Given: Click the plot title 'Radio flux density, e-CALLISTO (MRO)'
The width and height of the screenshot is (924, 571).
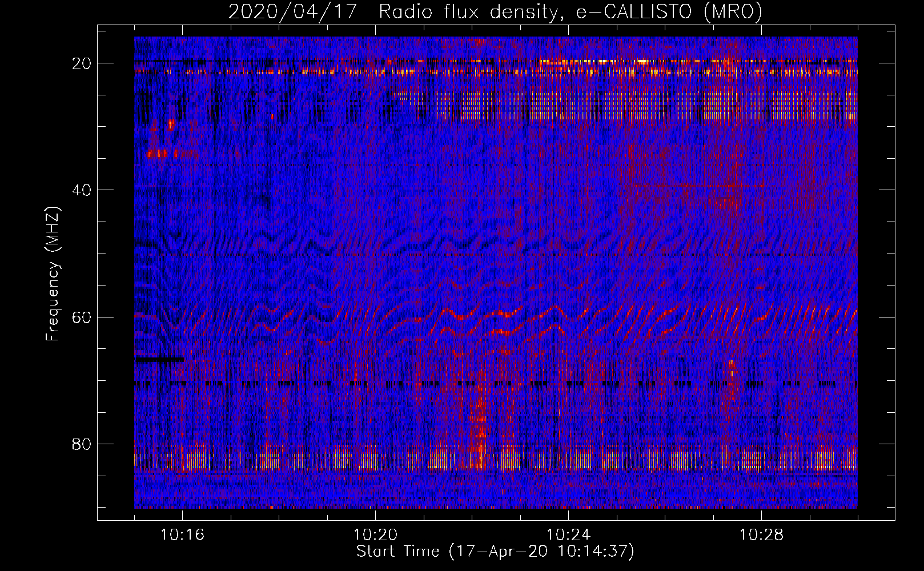Looking at the screenshot, I should coord(571,11).
